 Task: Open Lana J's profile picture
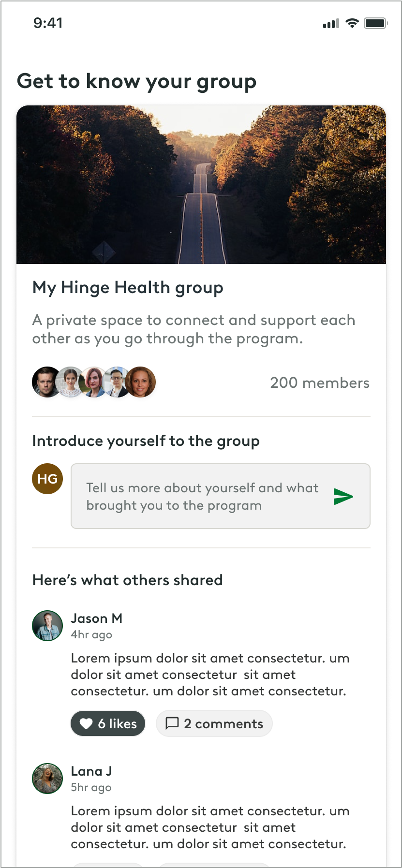(47, 779)
